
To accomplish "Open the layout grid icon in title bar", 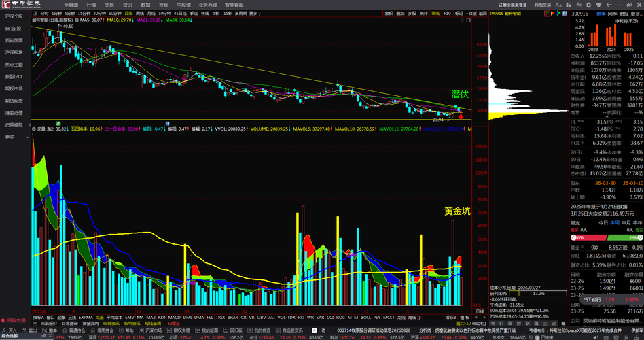I will pyautogui.click(x=569, y=5).
